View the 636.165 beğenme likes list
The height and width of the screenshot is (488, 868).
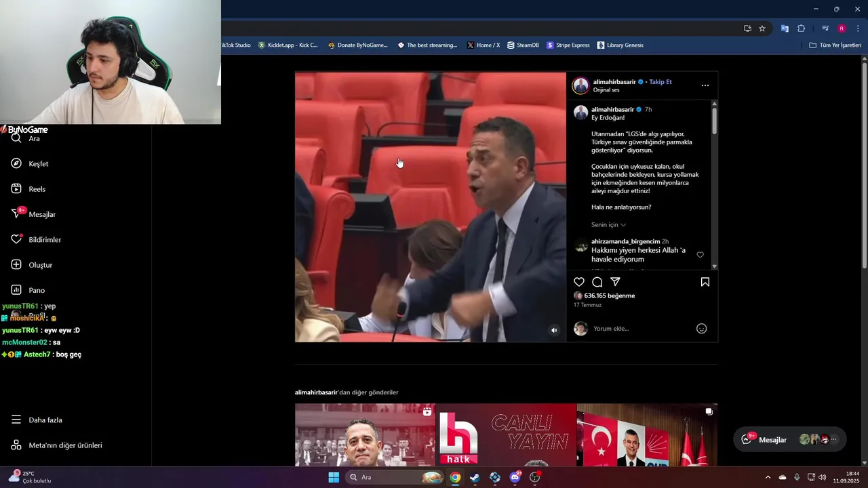609,296
